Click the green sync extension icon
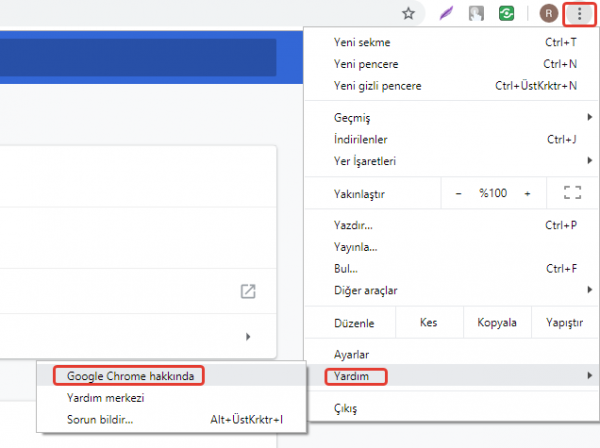The width and height of the screenshot is (600, 448). (x=506, y=13)
